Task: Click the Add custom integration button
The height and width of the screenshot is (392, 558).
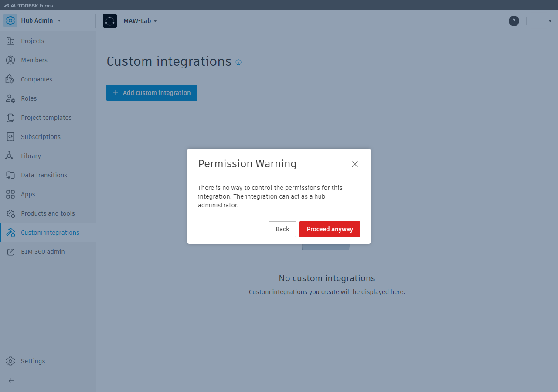Action: pos(152,93)
